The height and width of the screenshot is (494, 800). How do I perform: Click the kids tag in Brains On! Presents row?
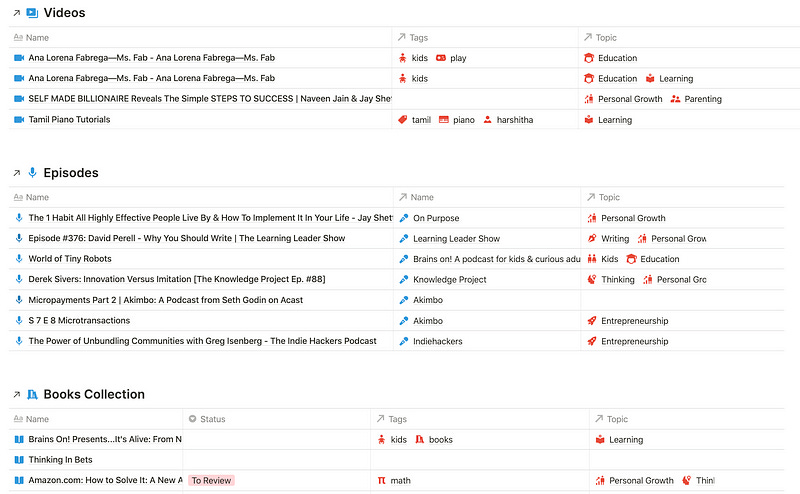click(398, 439)
